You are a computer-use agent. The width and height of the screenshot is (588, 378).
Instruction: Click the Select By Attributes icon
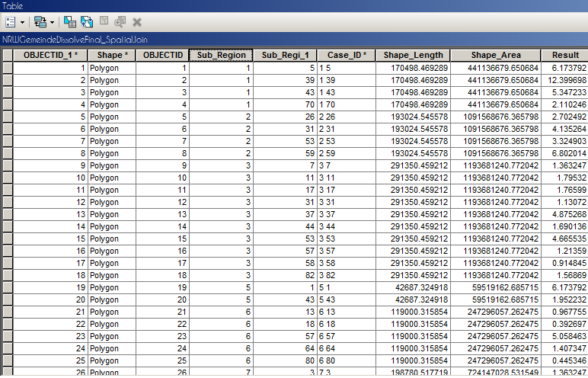[70, 22]
